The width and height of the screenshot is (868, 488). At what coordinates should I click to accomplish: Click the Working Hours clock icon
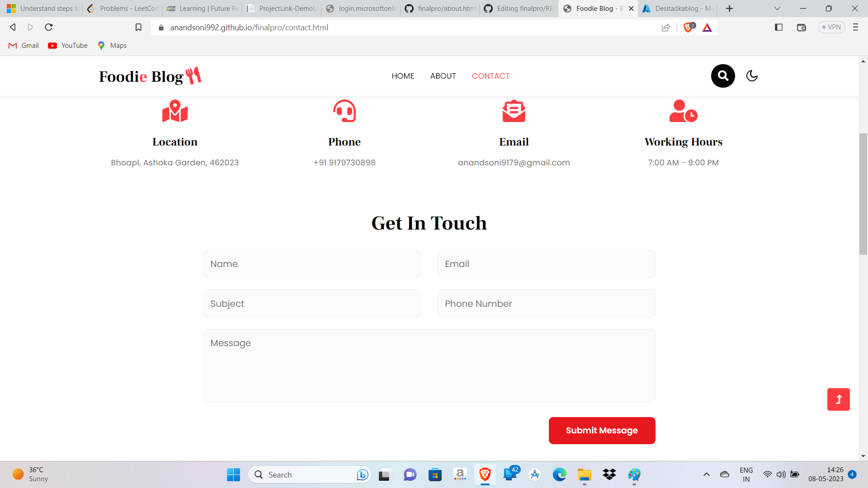(683, 111)
